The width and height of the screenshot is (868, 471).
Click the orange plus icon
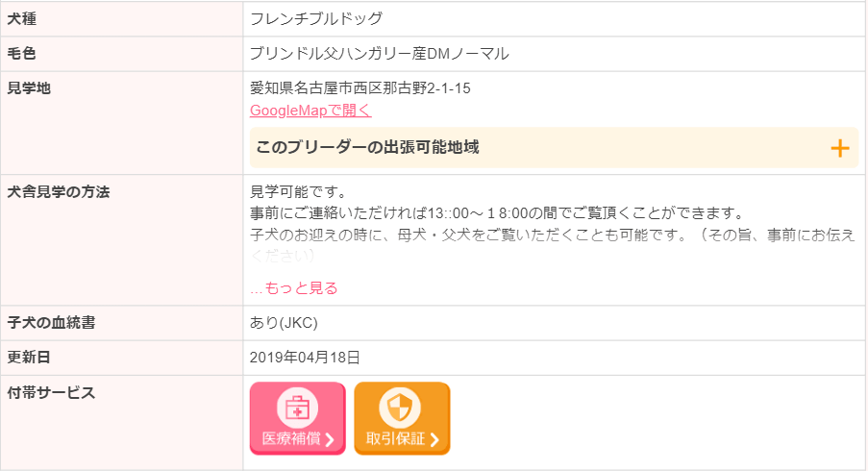click(x=839, y=148)
